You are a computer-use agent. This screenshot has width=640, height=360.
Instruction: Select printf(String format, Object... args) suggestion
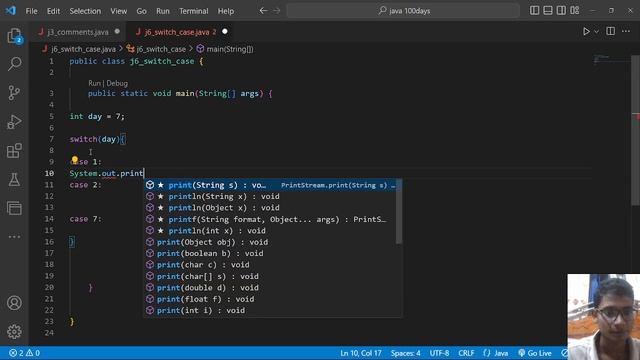pos(270,219)
